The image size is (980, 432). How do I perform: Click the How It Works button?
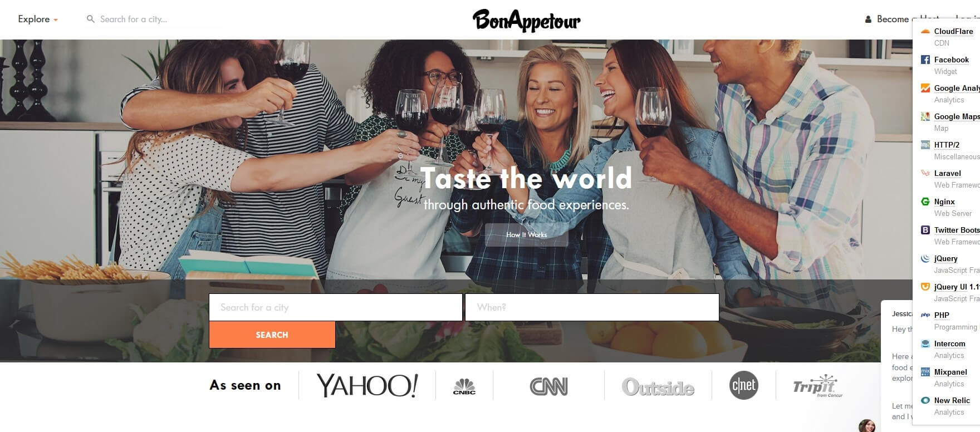526,234
